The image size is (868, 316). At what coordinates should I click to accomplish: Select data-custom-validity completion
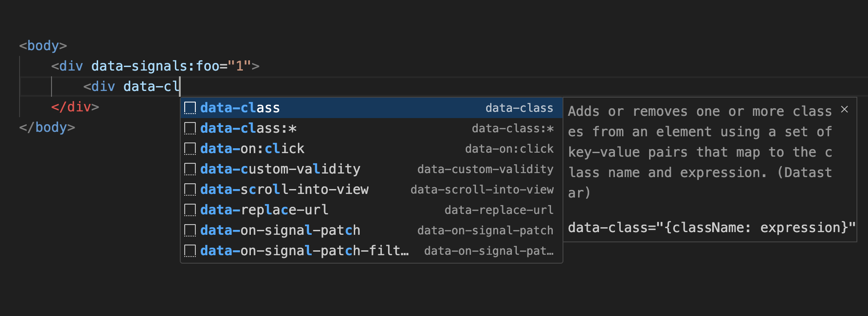pyautogui.click(x=280, y=169)
